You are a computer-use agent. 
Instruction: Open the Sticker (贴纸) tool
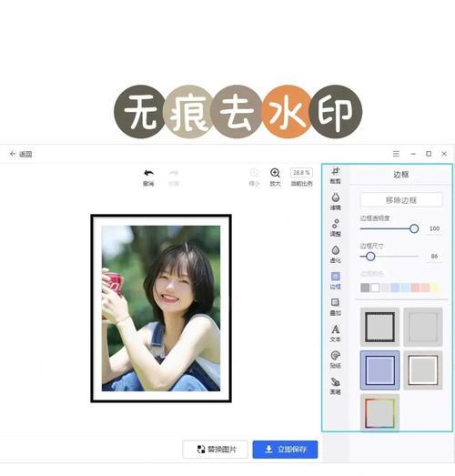click(335, 360)
